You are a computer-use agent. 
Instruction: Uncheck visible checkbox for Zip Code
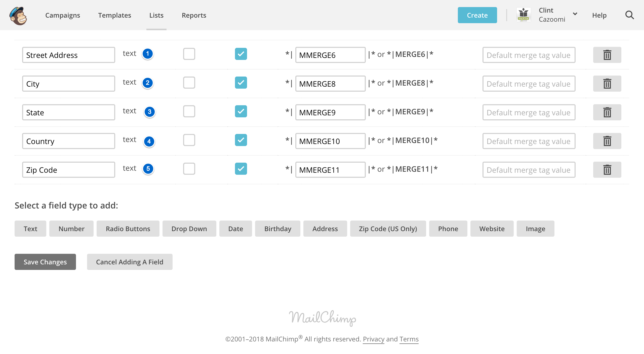[x=241, y=169]
